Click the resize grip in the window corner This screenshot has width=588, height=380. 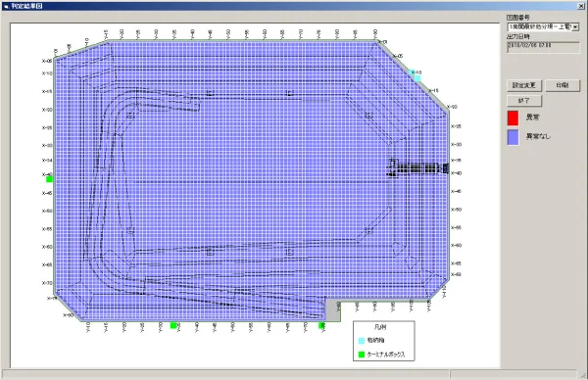point(583,375)
